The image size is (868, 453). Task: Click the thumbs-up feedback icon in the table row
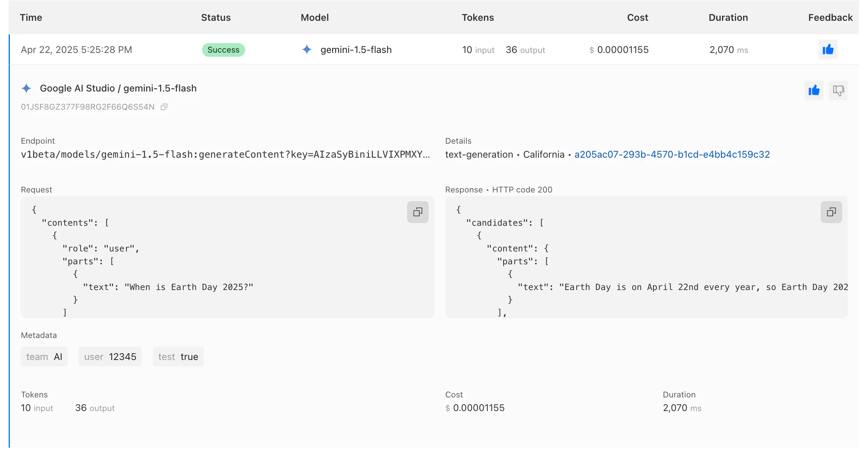[x=828, y=50]
